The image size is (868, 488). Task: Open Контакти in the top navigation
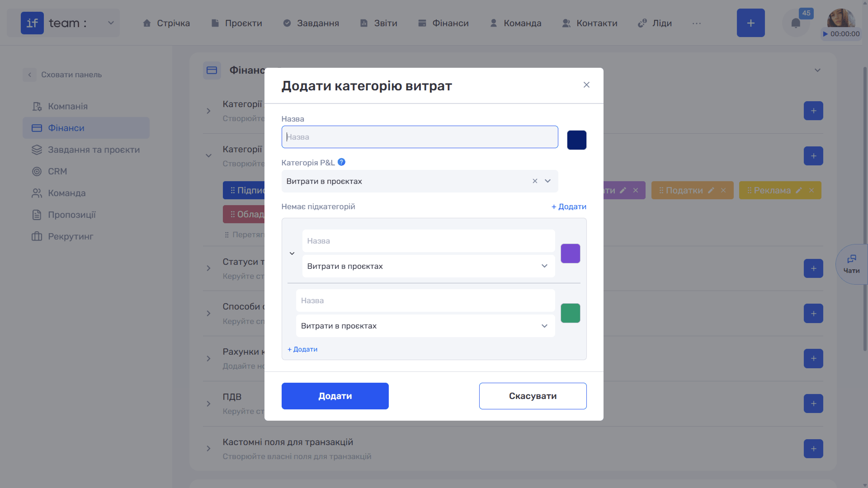[590, 23]
